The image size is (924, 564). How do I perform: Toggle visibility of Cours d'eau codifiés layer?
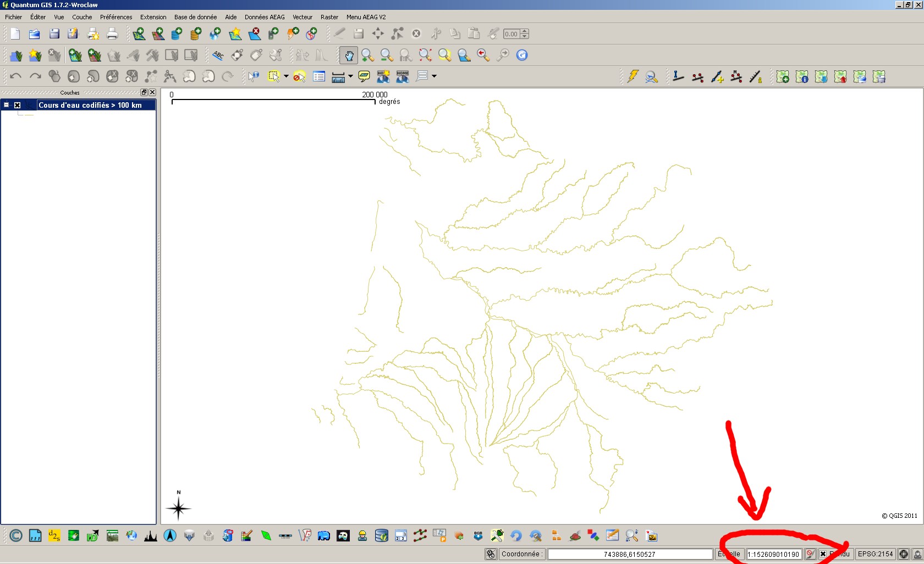[x=17, y=105]
